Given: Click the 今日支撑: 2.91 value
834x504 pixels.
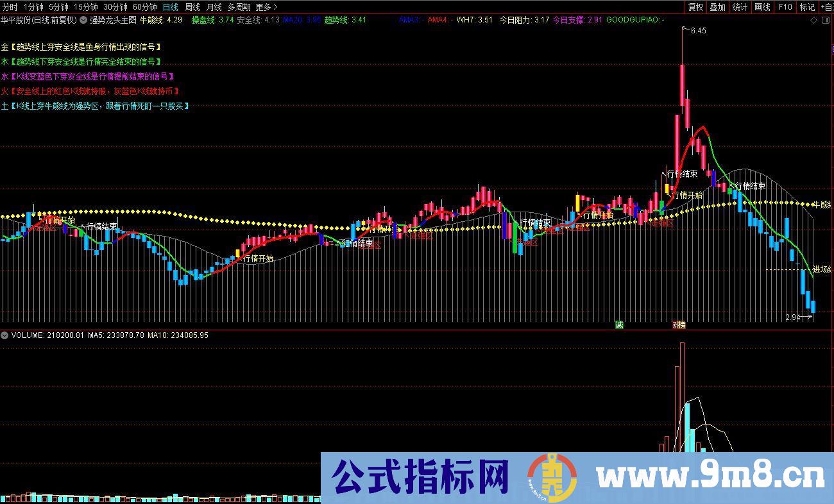Looking at the screenshot, I should (x=577, y=20).
